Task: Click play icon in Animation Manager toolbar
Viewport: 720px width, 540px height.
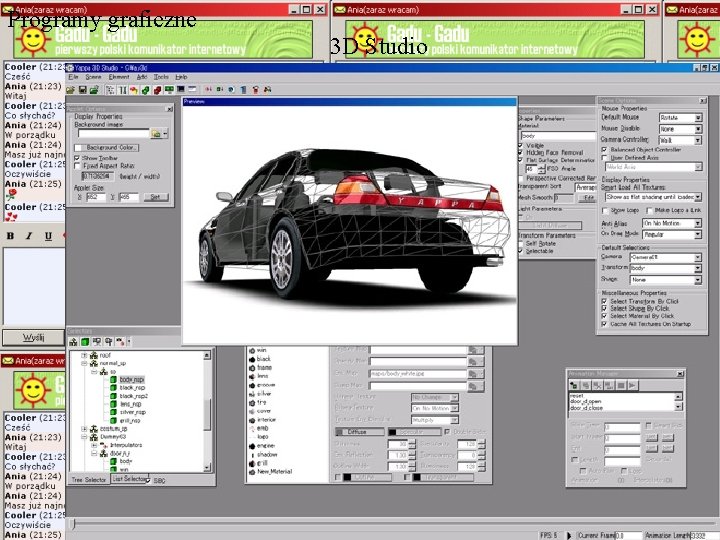Action: pyautogui.click(x=632, y=385)
